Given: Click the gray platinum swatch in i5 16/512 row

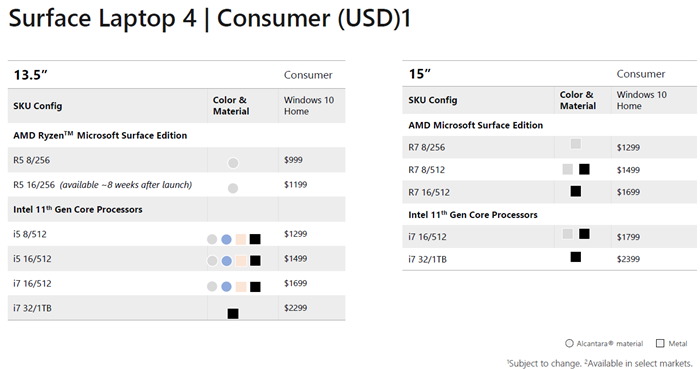Looking at the screenshot, I should (212, 261).
